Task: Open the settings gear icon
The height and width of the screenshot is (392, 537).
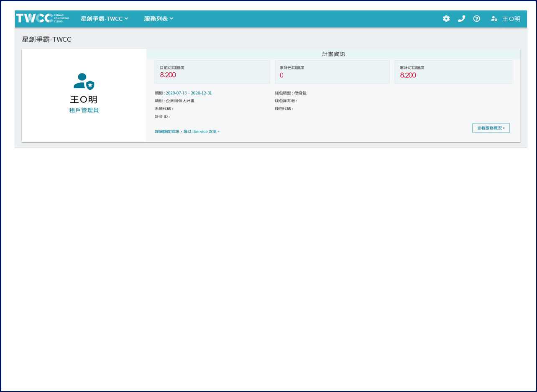Action: pyautogui.click(x=446, y=19)
